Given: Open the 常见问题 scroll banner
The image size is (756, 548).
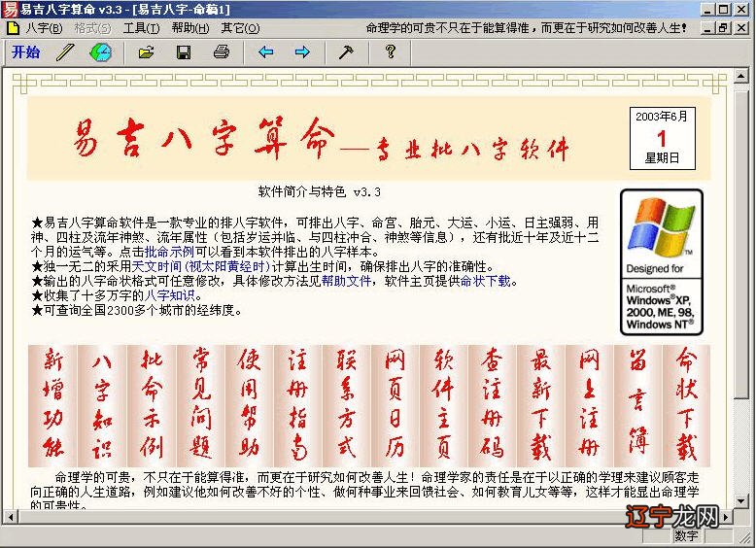Looking at the screenshot, I should pos(200,406).
